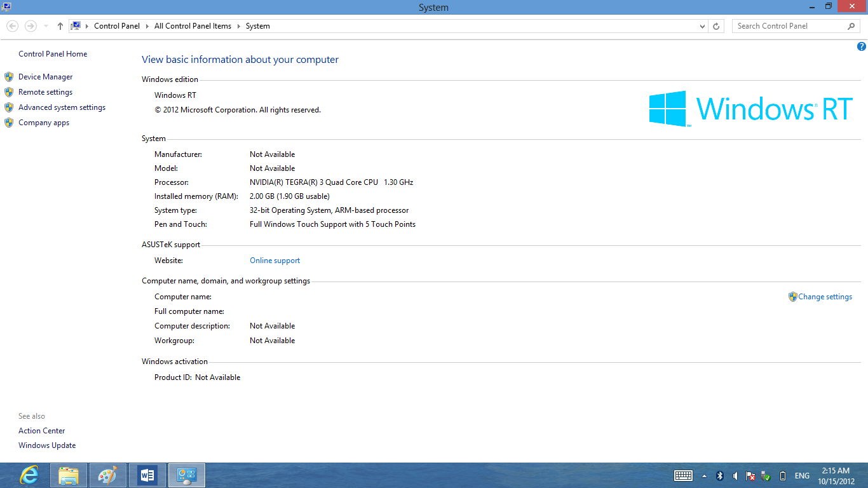Open File Explorer from taskbar
868x488 pixels.
pyautogui.click(x=68, y=475)
